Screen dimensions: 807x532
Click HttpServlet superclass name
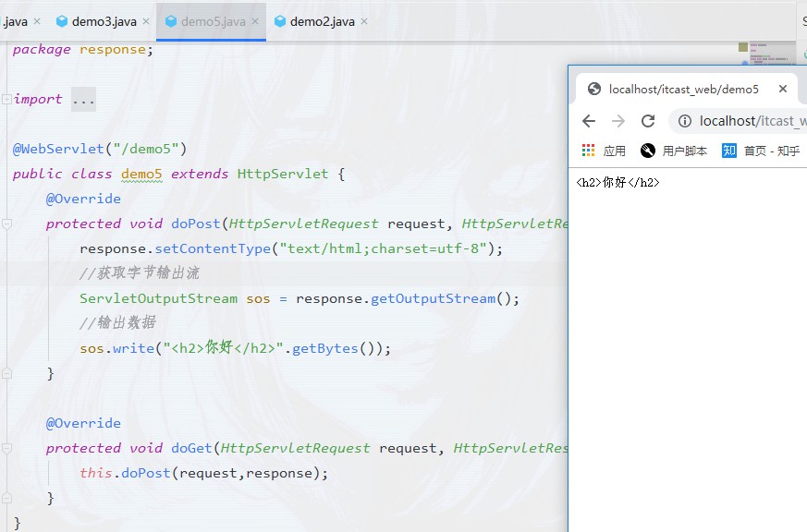283,174
